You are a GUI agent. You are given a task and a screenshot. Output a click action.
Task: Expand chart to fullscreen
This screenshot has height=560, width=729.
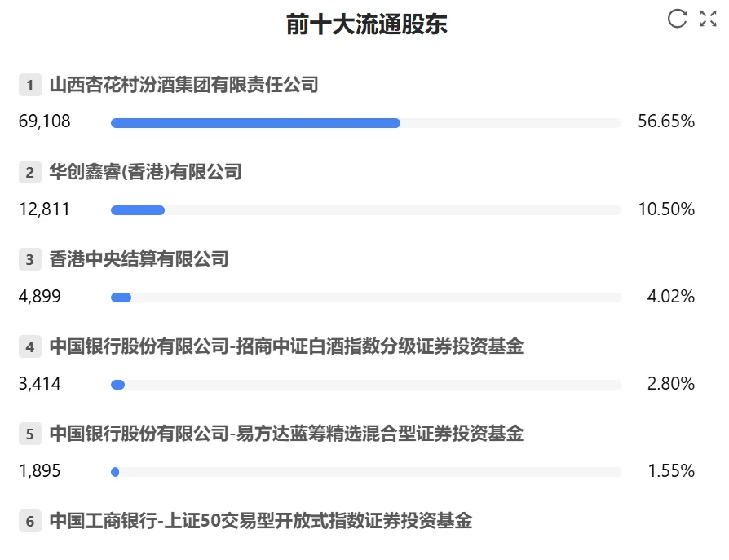point(708,19)
